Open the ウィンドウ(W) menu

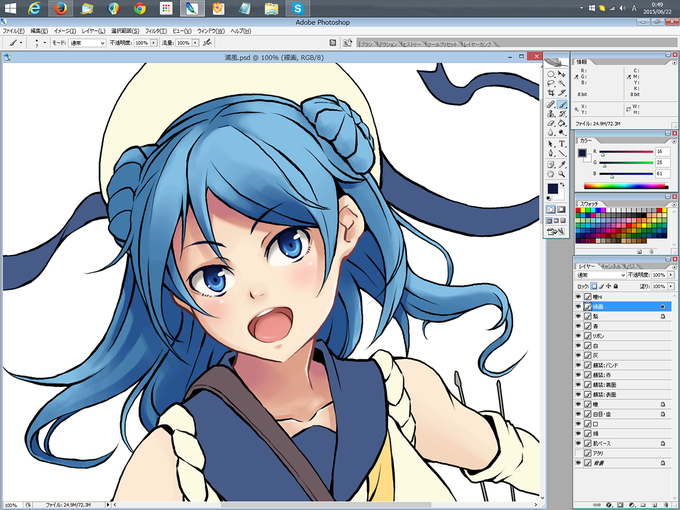point(211,31)
